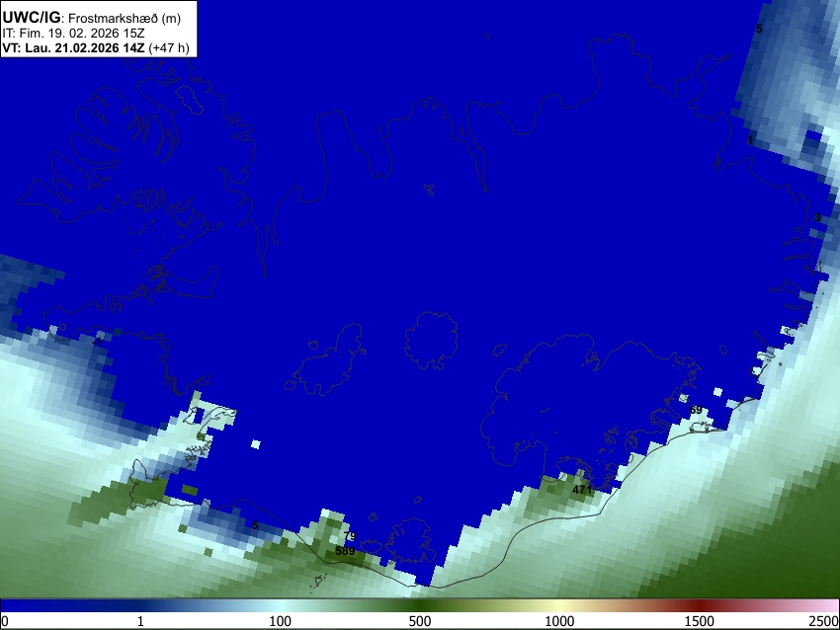
Task: Click the colorbar label "500"
Action: tap(419, 621)
